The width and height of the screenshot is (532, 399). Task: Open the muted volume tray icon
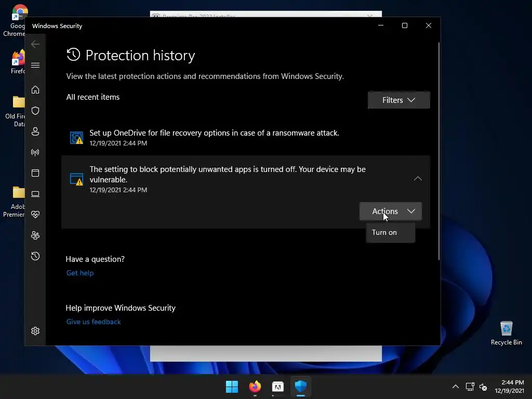pos(483,387)
